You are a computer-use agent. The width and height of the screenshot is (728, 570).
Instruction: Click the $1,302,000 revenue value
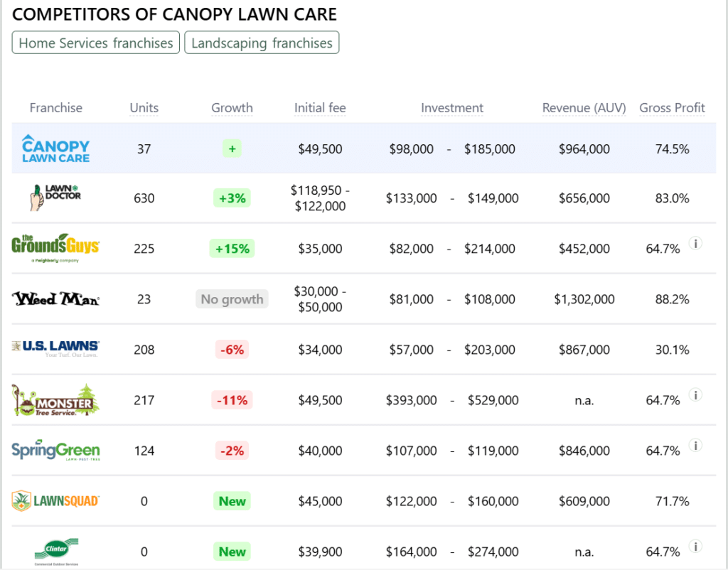584,299
